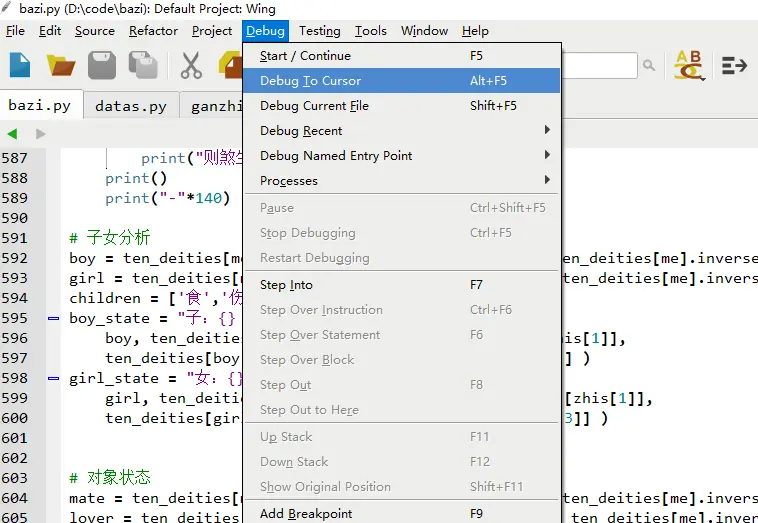Click the Save all files icon
The height and width of the screenshot is (523, 758).
tap(143, 65)
